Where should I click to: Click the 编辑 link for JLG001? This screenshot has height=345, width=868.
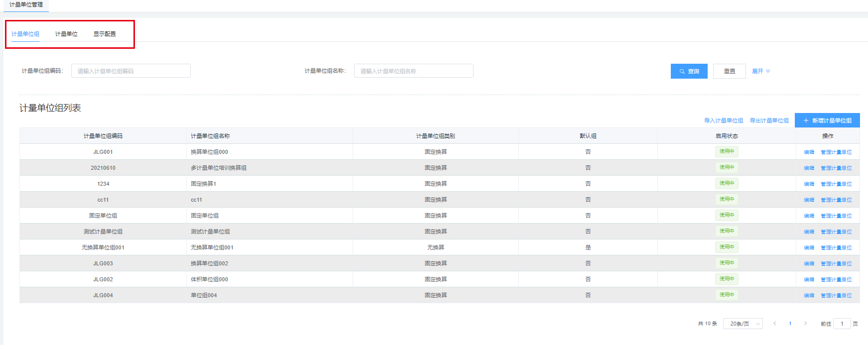click(809, 152)
